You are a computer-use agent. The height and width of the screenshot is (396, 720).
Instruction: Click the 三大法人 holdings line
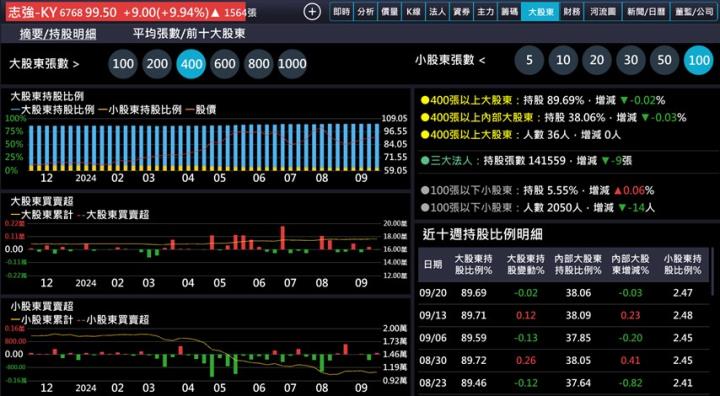click(x=526, y=161)
